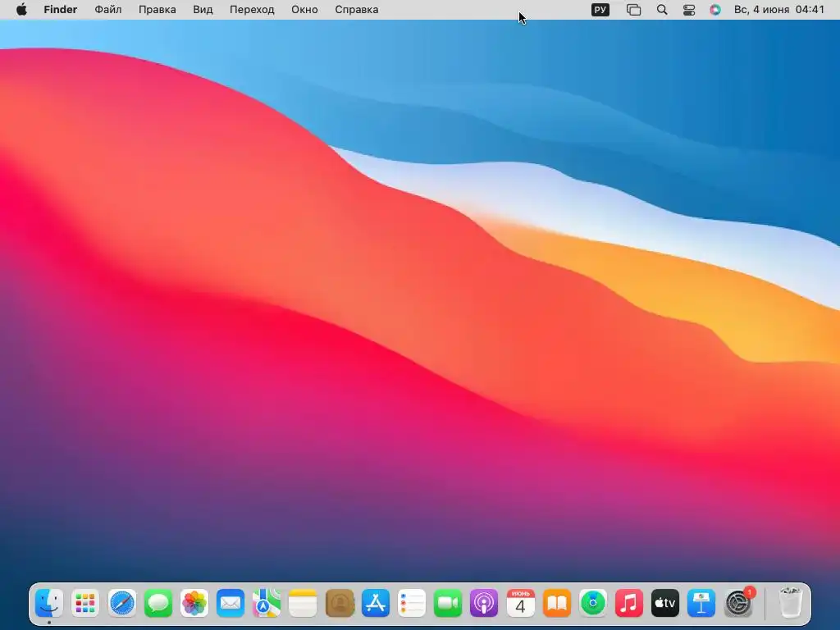Open Calendar showing June 4

click(520, 603)
